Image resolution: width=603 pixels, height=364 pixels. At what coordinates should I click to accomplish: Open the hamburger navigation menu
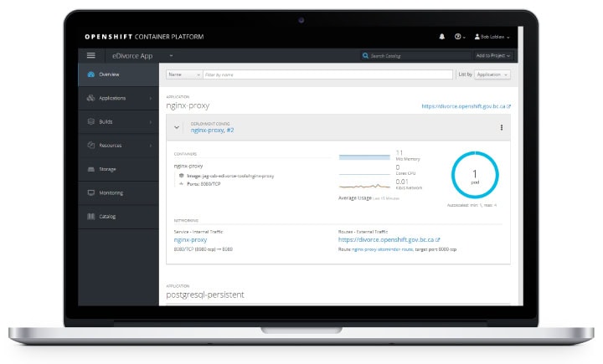[90, 55]
